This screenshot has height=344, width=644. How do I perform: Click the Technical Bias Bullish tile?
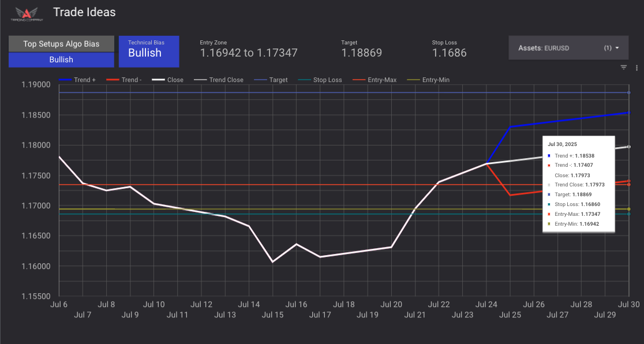click(149, 51)
